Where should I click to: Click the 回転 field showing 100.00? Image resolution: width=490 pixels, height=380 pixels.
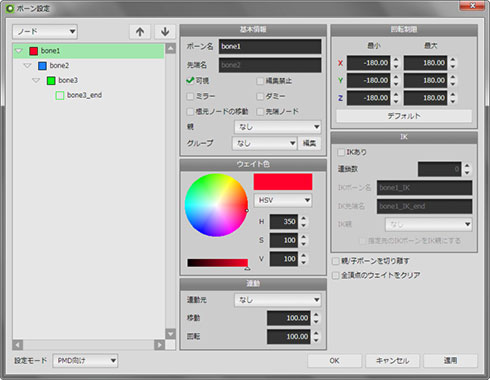[x=289, y=337]
